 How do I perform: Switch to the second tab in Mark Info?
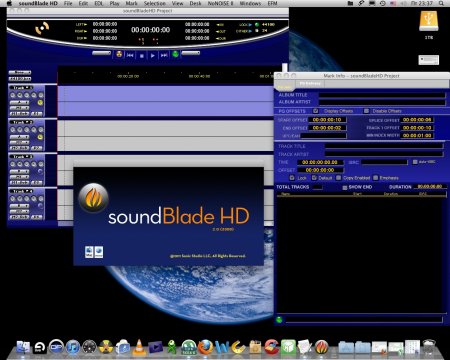pos(310,84)
